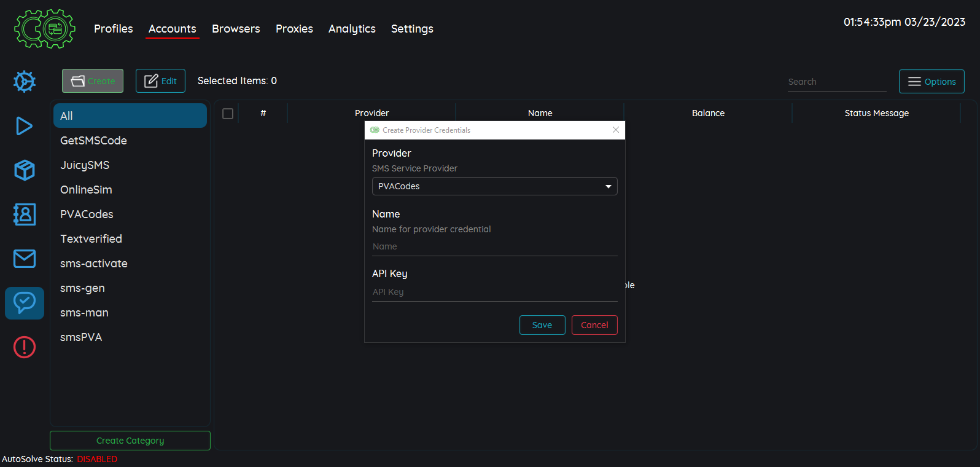The image size is (980, 467).
Task: Click the dialog title bar app icon
Action: pyautogui.click(x=375, y=130)
